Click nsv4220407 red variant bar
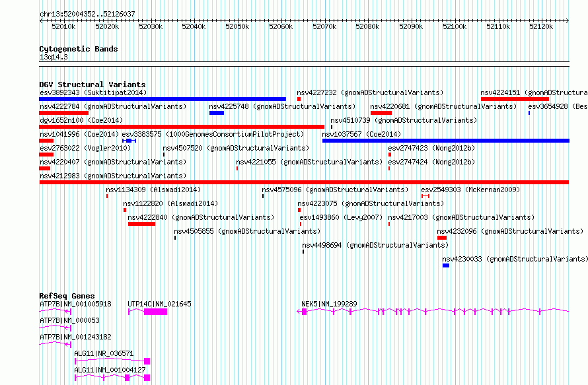 (45, 168)
